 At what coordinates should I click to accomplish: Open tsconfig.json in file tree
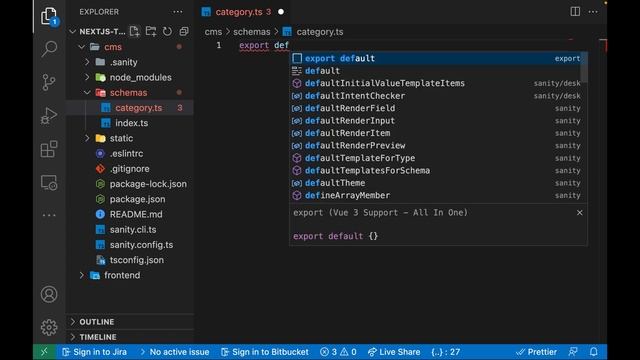coord(130,260)
